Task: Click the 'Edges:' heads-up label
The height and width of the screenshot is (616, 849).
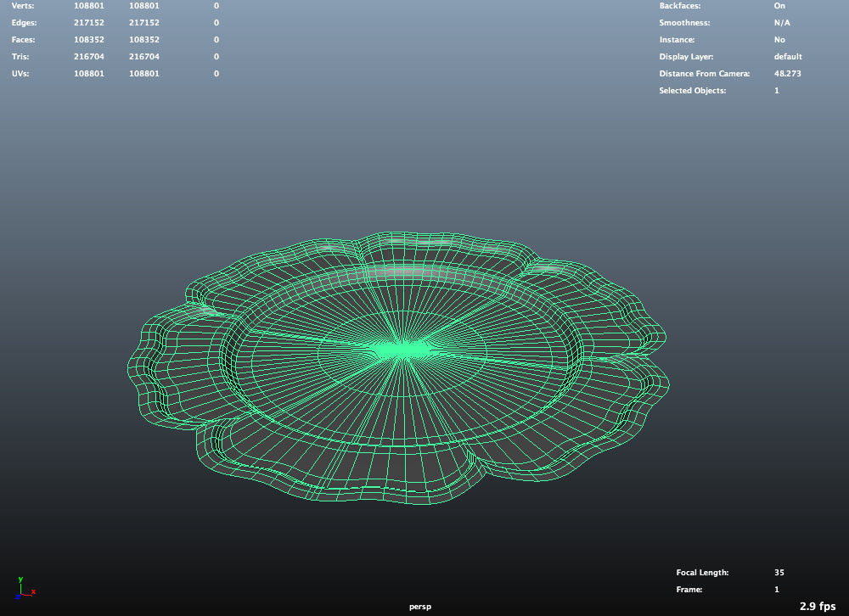Action: point(25,23)
